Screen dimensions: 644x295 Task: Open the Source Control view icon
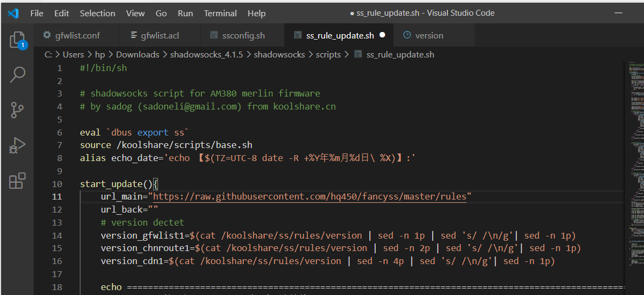[x=17, y=110]
